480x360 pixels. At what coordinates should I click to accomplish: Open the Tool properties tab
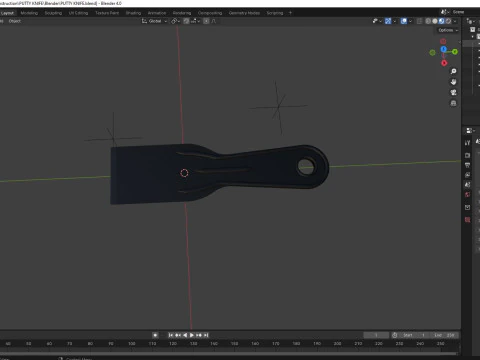468,143
